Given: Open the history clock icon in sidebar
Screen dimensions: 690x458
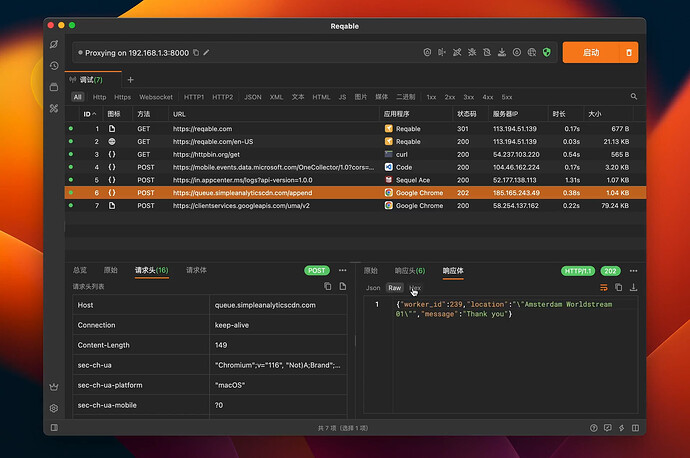Looking at the screenshot, I should [54, 66].
